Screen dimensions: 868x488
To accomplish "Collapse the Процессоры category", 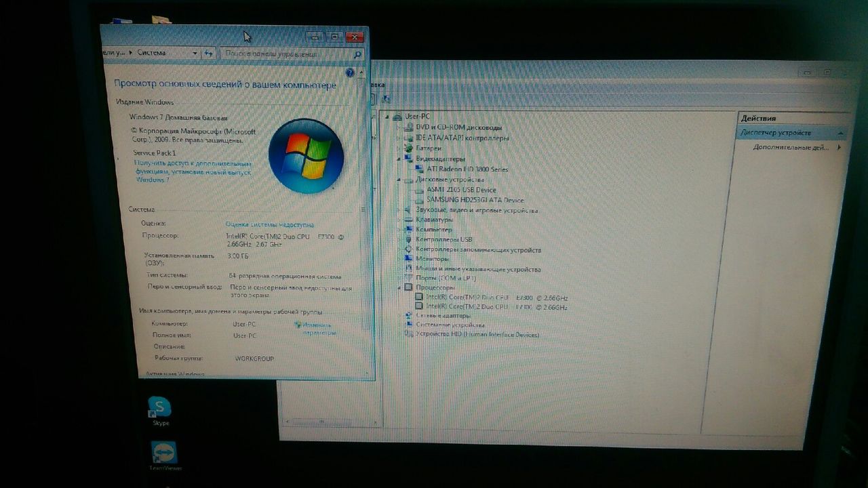I will [399, 287].
